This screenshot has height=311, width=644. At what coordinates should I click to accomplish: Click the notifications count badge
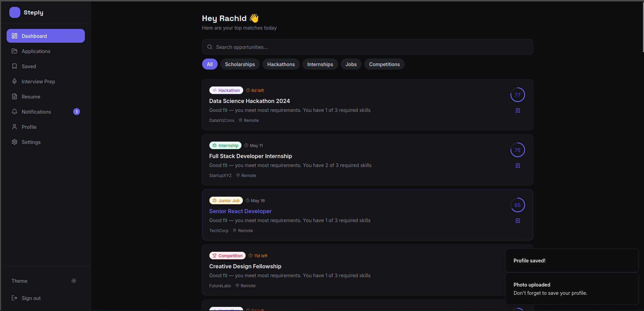77,112
